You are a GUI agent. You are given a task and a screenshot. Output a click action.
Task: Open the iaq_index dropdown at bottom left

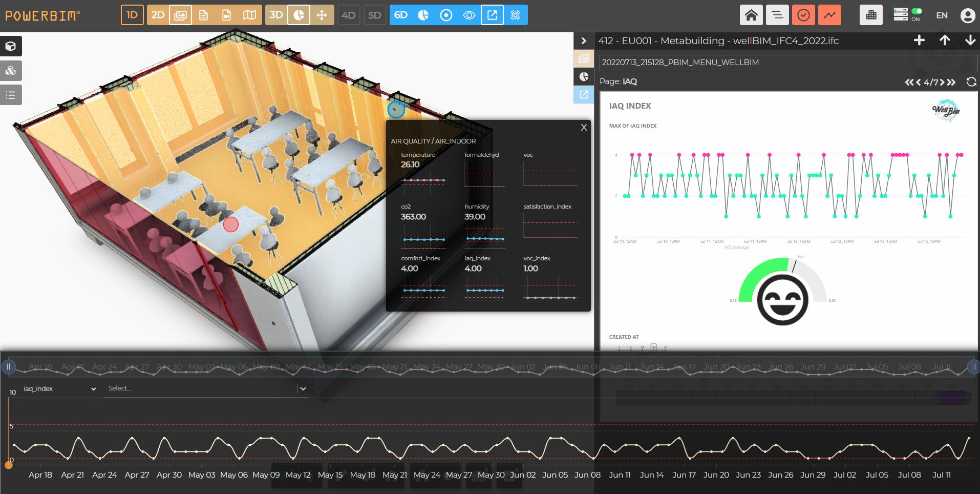click(59, 388)
